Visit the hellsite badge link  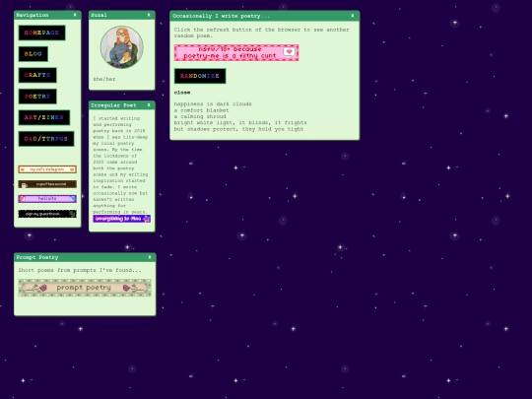(x=47, y=199)
